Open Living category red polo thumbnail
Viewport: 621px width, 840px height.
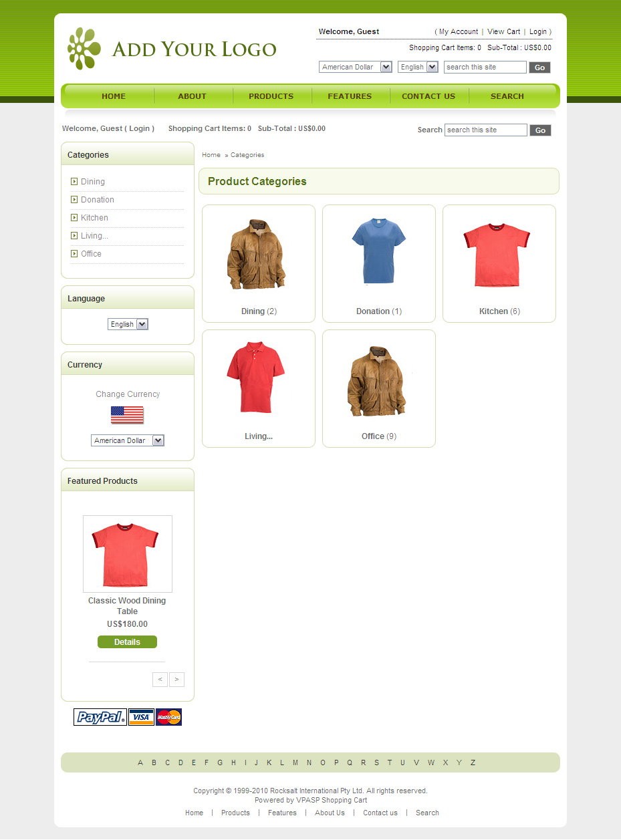click(256, 378)
